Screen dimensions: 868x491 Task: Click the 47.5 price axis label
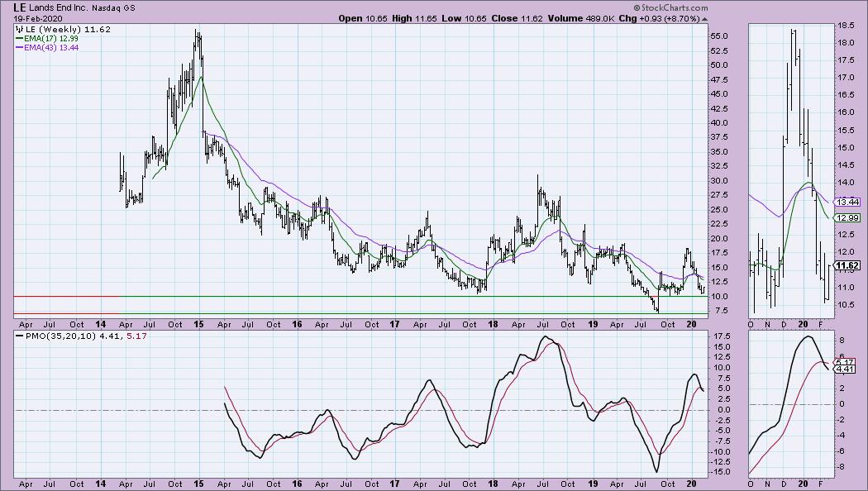pyautogui.click(x=718, y=79)
